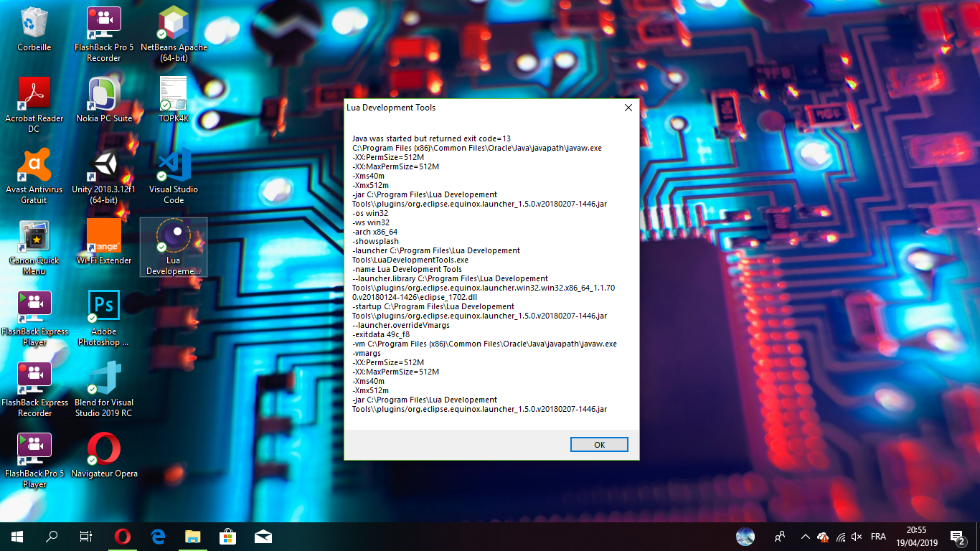Click the '-exitdata 49c_f8' line
The image size is (980, 551).
click(x=381, y=334)
